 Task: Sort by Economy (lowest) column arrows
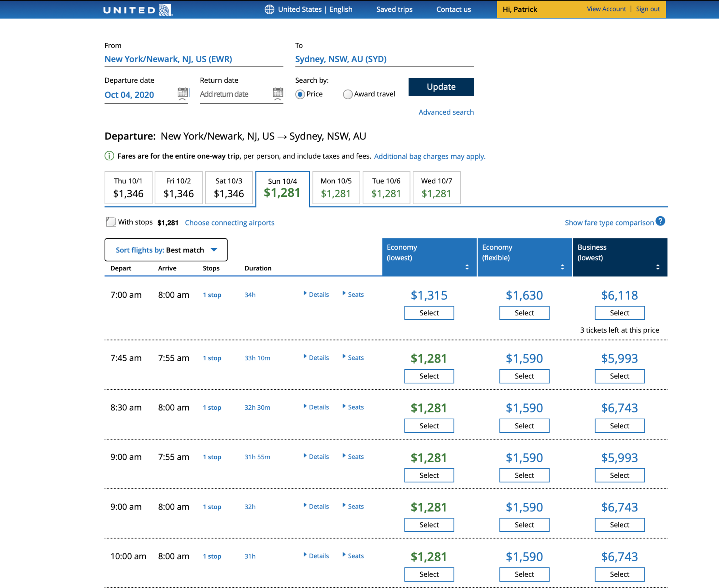[467, 267]
